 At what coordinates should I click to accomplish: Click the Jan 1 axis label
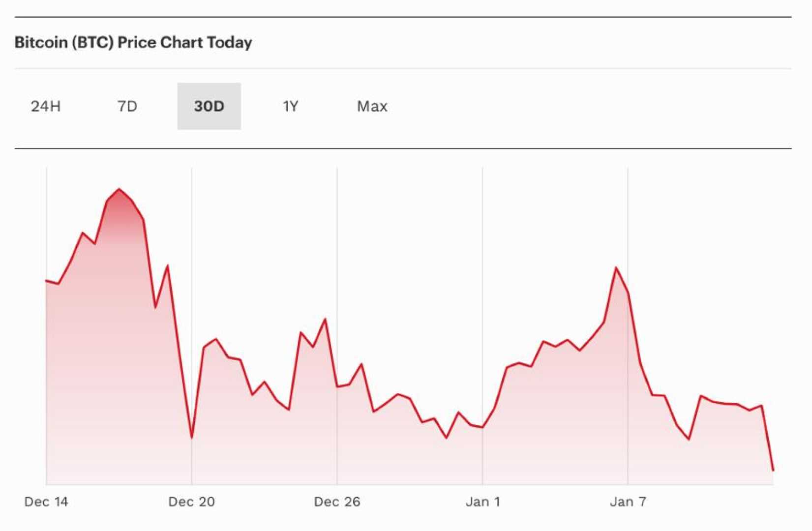(482, 502)
